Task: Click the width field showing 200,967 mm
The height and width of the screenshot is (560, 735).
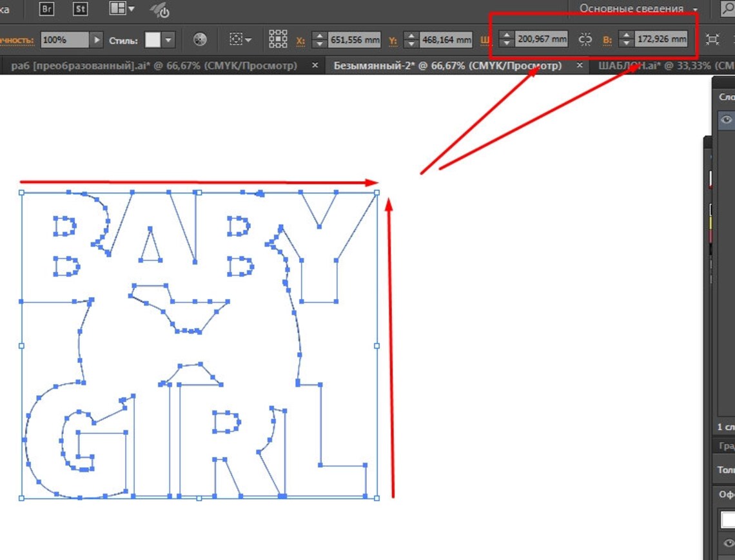Action: (542, 39)
